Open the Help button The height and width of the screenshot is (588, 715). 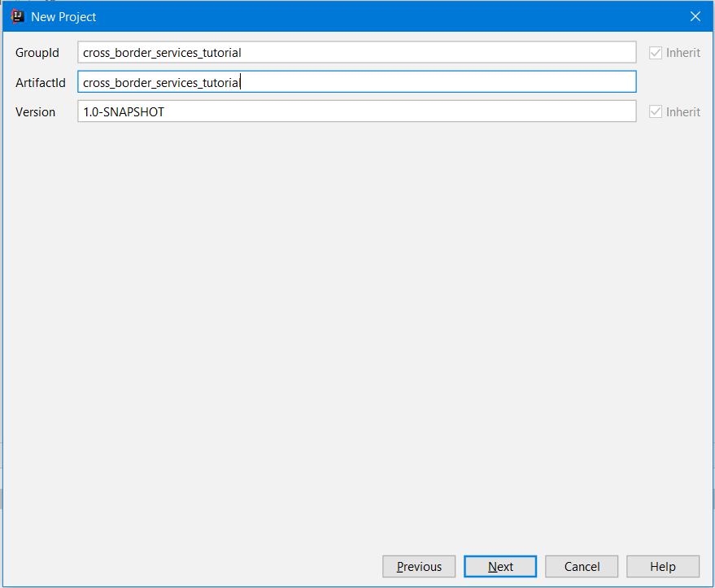pyautogui.click(x=662, y=567)
